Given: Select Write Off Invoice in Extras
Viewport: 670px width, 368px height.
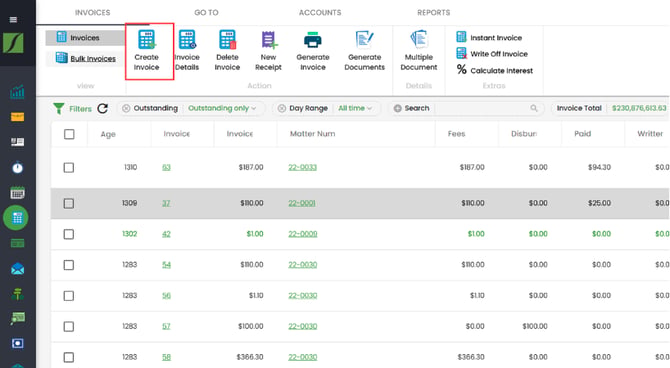Looking at the screenshot, I should tap(492, 54).
